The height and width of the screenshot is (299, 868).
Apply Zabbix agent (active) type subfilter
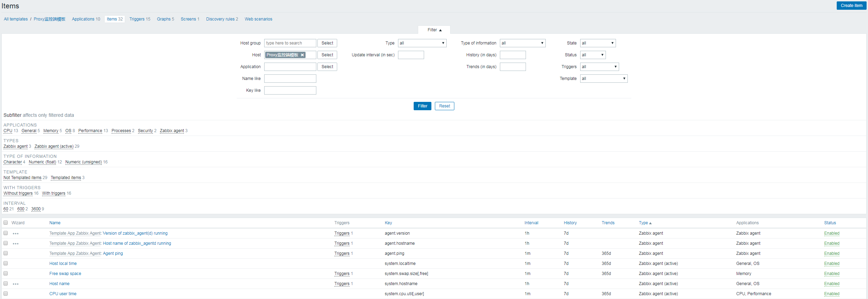(54, 146)
